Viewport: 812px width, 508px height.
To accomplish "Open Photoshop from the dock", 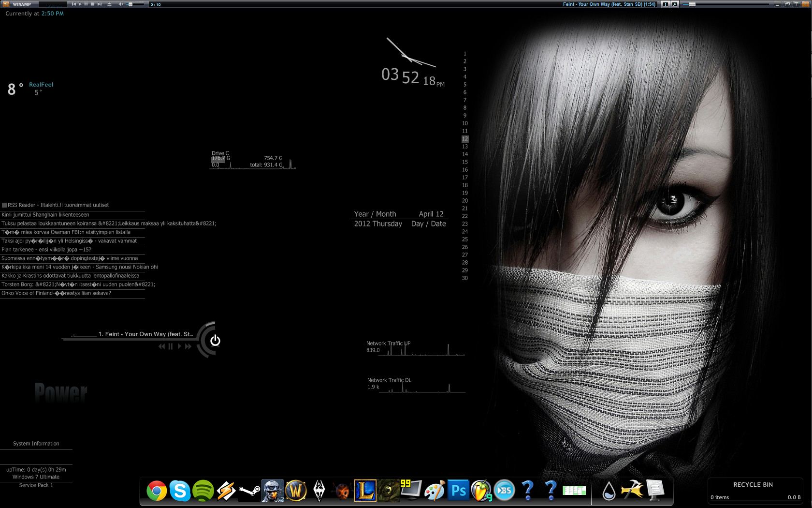I will point(458,491).
